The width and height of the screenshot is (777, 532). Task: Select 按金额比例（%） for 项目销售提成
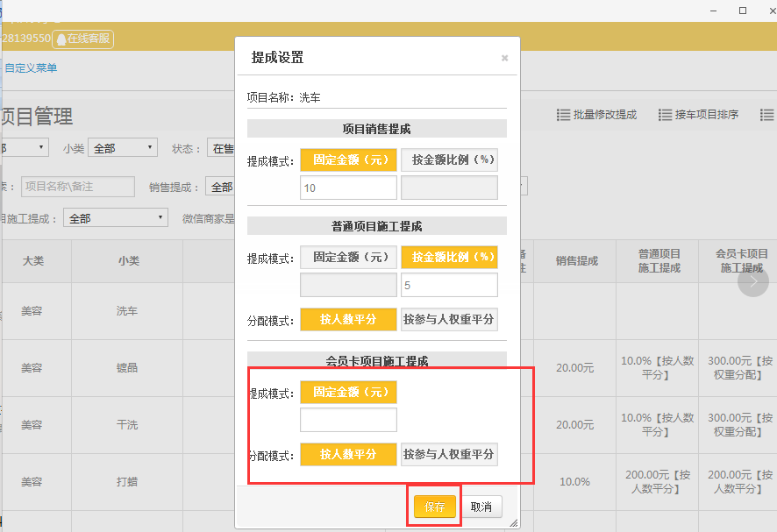click(449, 160)
